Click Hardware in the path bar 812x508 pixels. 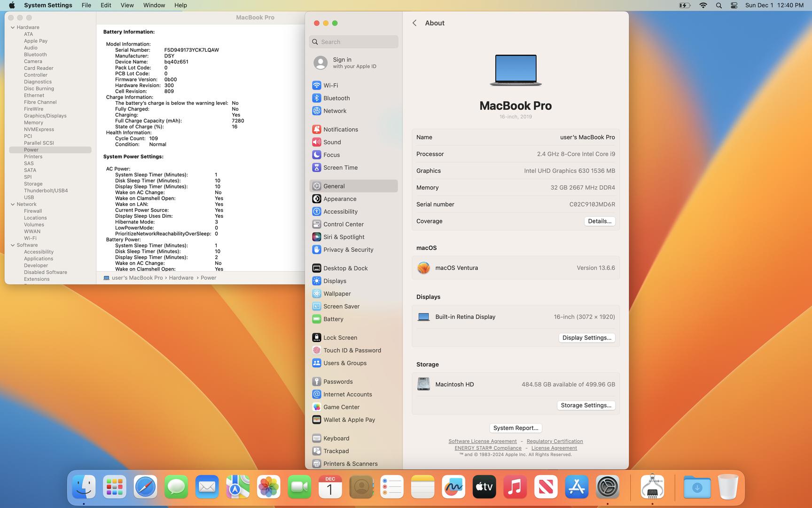[x=181, y=278]
